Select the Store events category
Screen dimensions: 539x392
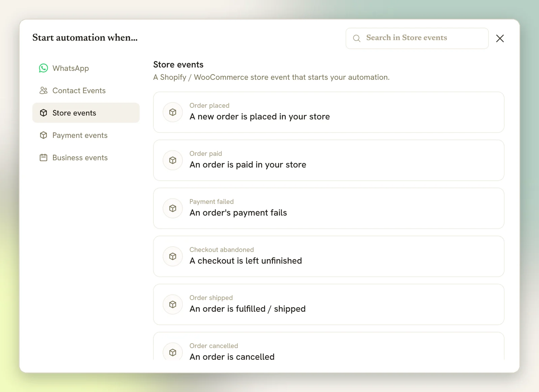[86, 113]
